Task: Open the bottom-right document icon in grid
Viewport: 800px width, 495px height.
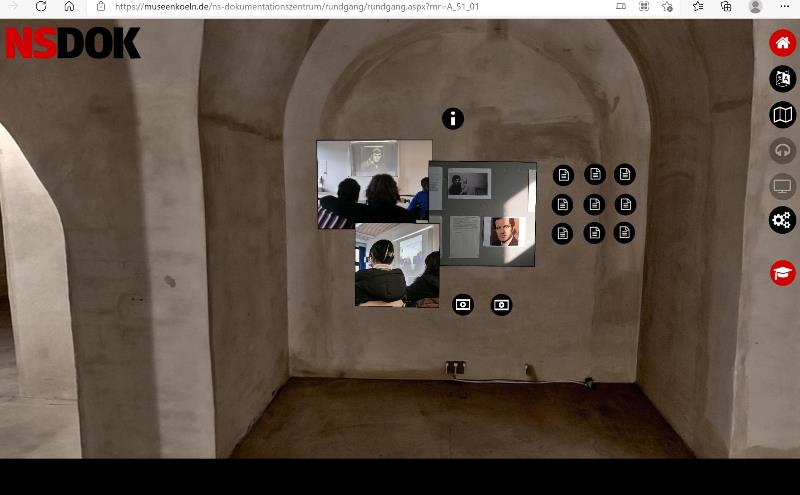Action: click(625, 233)
